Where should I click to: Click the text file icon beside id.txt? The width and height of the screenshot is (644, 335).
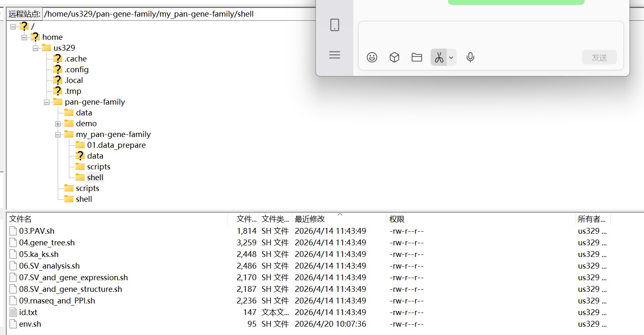[12, 312]
